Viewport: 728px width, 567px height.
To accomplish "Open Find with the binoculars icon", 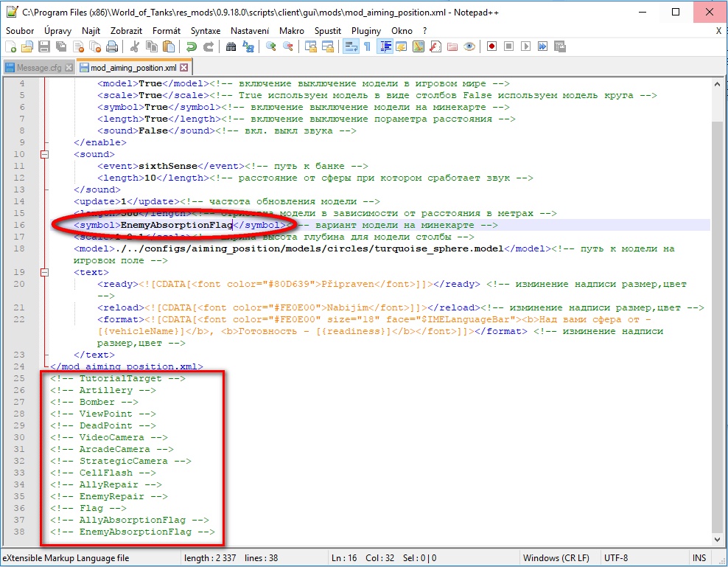I will [x=231, y=46].
